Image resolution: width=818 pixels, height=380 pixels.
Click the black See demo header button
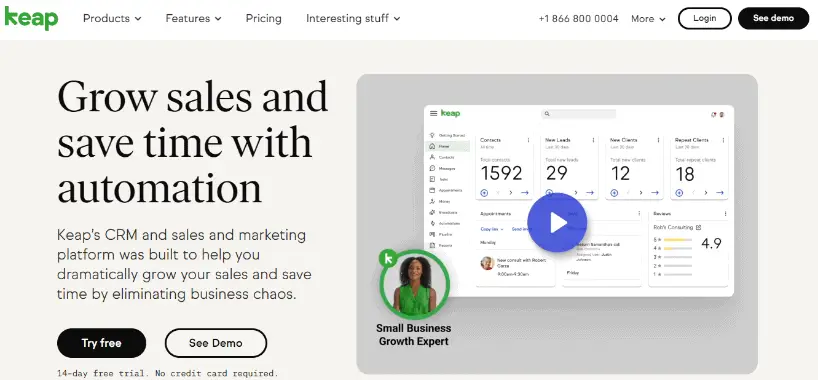click(774, 18)
